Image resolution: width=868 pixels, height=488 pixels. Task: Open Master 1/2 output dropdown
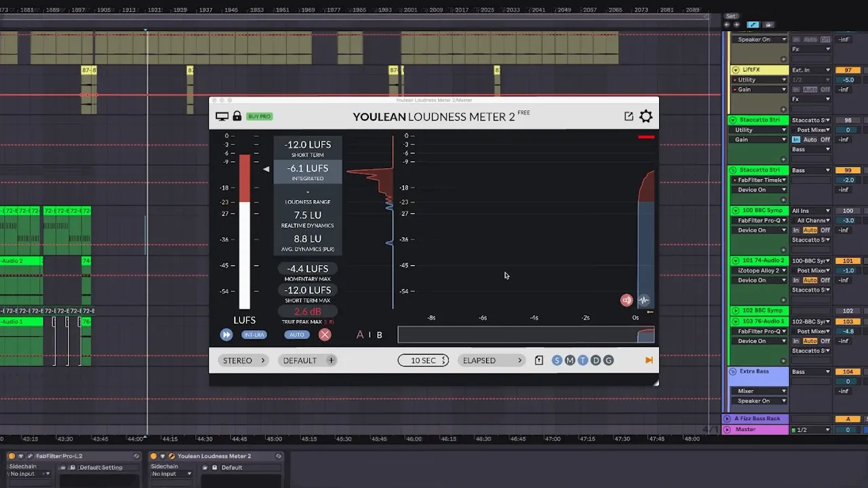(810, 430)
